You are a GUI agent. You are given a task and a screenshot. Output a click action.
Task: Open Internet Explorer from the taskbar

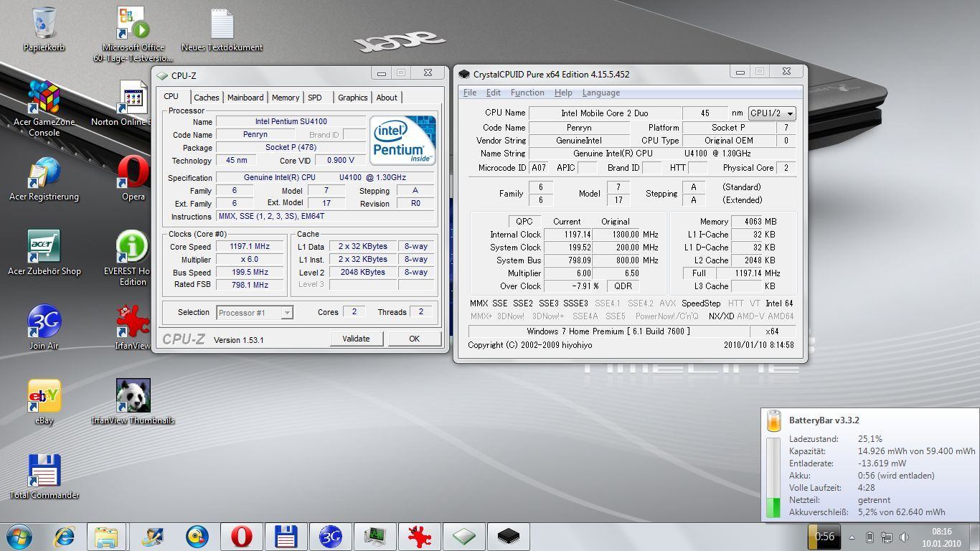pyautogui.click(x=65, y=537)
